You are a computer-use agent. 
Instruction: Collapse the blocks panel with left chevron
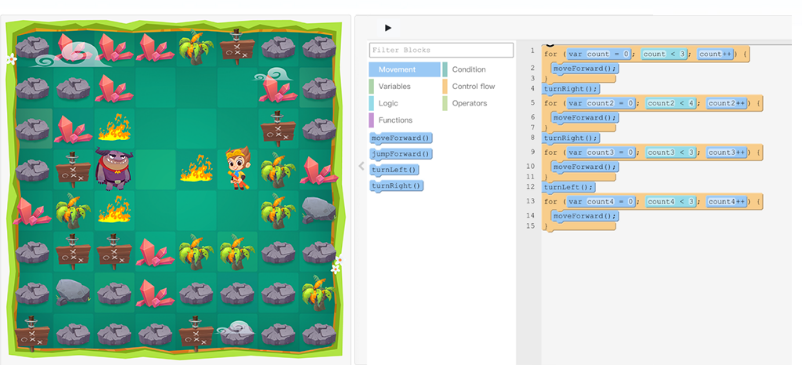click(361, 166)
